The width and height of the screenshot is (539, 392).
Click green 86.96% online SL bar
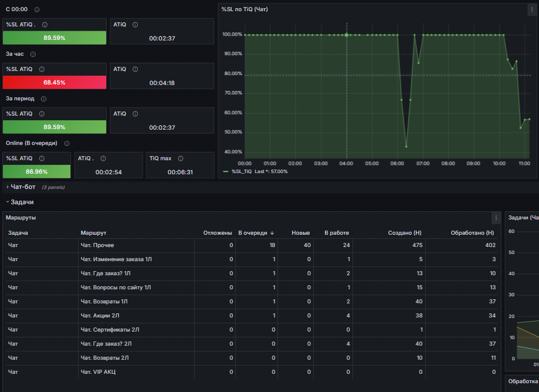(36, 171)
